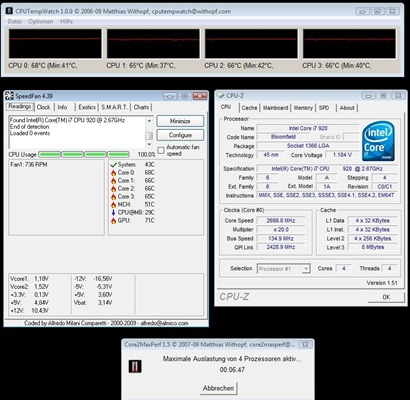Click the flame icon beside GPU
410x400 pixels.
click(113, 221)
